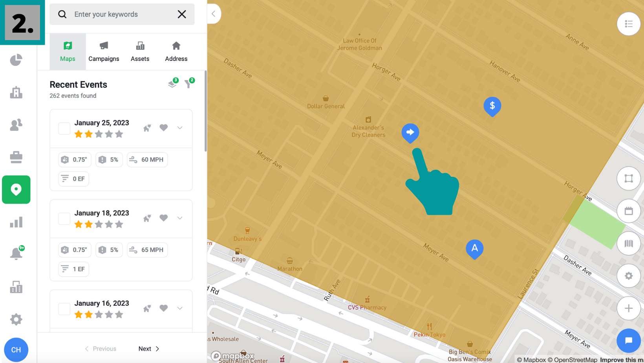
Task: Select the draw area polygon tool
Action: tap(629, 178)
